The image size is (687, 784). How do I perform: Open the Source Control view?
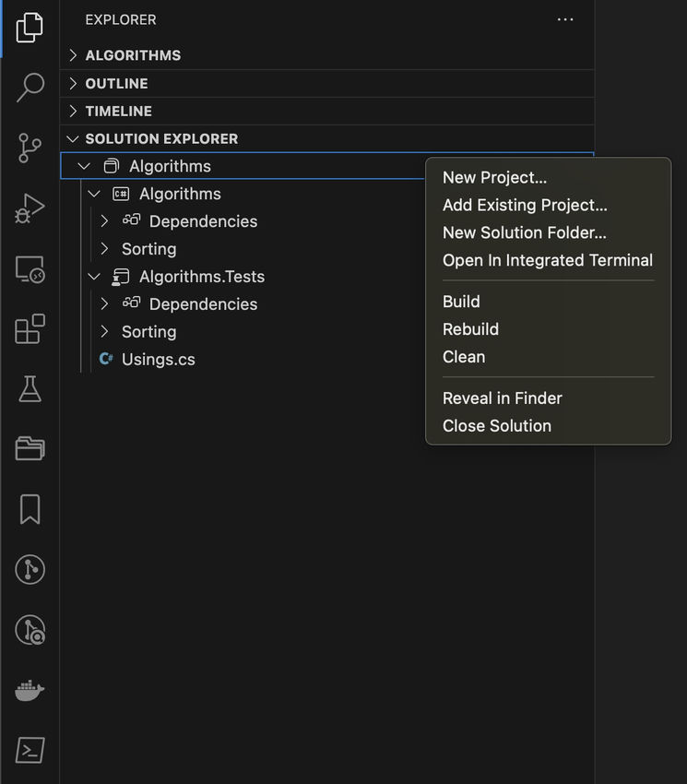click(30, 148)
